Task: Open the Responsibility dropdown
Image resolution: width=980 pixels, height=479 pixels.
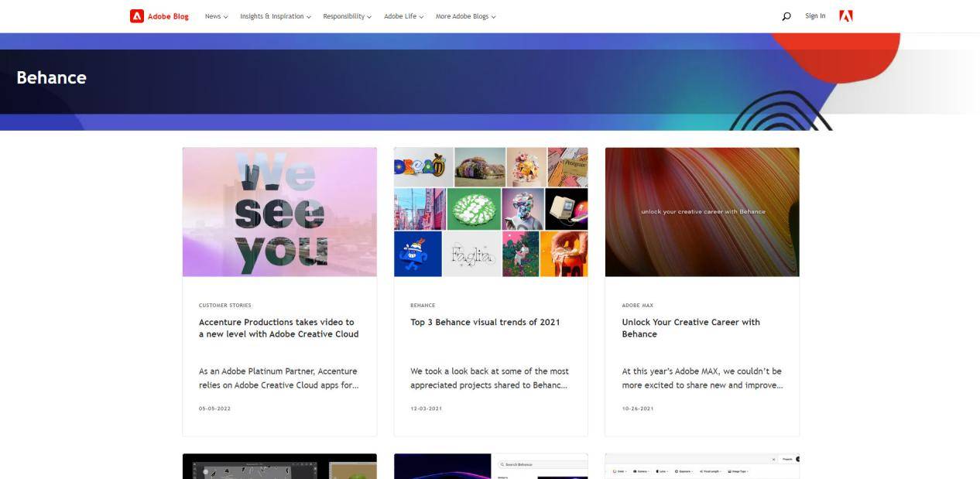Action: point(347,16)
